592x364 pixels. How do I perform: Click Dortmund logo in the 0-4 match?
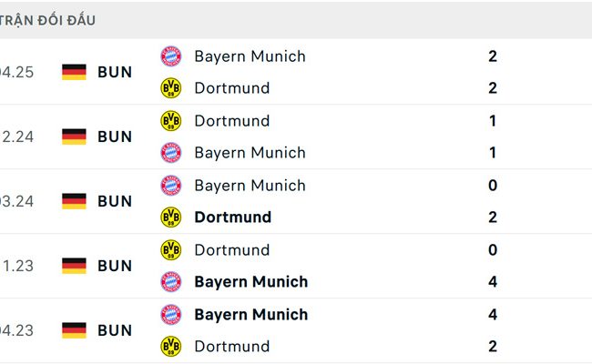click(170, 250)
